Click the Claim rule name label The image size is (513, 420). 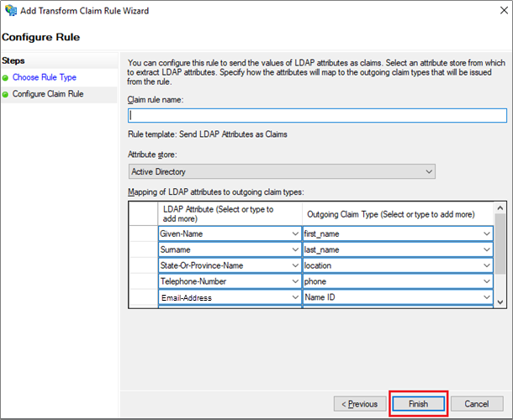156,100
